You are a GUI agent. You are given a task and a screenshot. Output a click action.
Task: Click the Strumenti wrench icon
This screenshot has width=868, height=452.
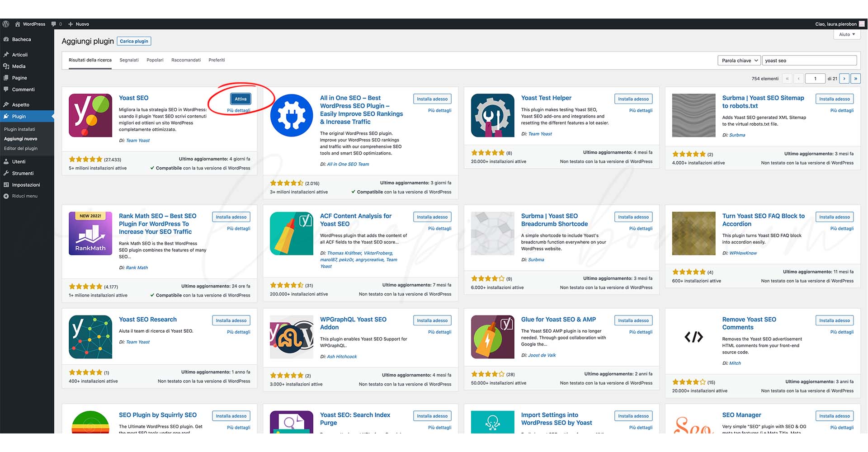point(6,173)
